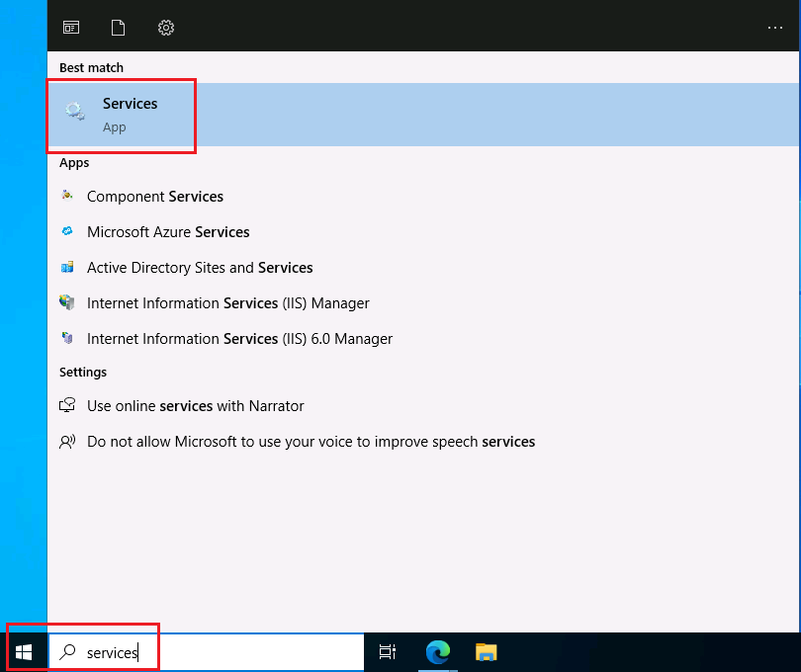
Task: Click the Component Services app icon
Action: click(x=68, y=196)
